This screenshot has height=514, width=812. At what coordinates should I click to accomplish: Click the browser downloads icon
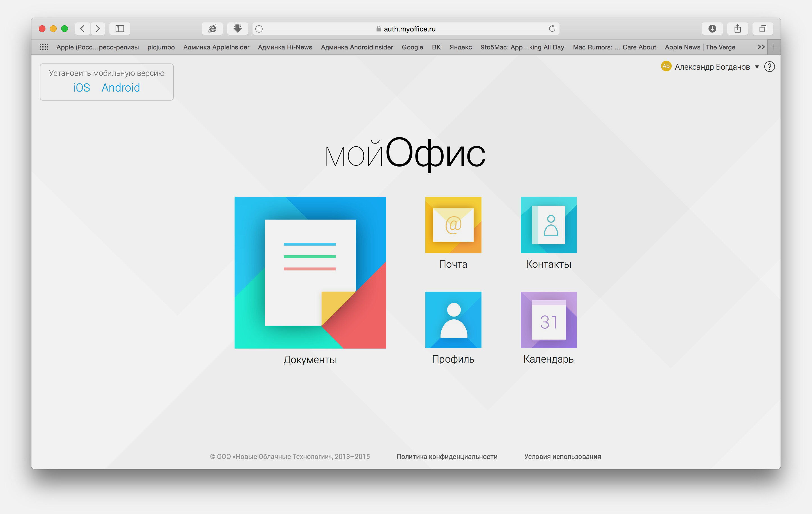coord(236,28)
